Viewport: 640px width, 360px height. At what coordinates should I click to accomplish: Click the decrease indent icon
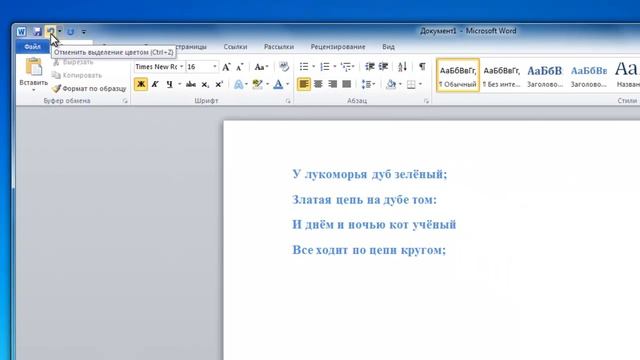[369, 67]
